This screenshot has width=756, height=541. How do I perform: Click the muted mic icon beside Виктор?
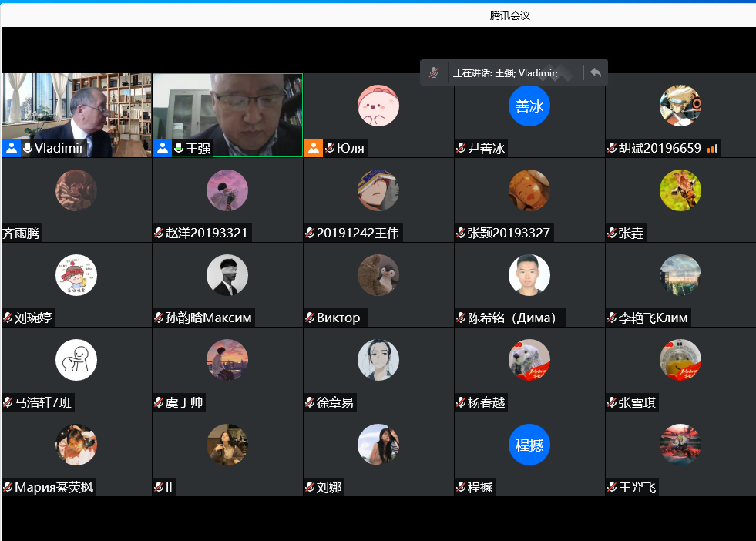(310, 318)
